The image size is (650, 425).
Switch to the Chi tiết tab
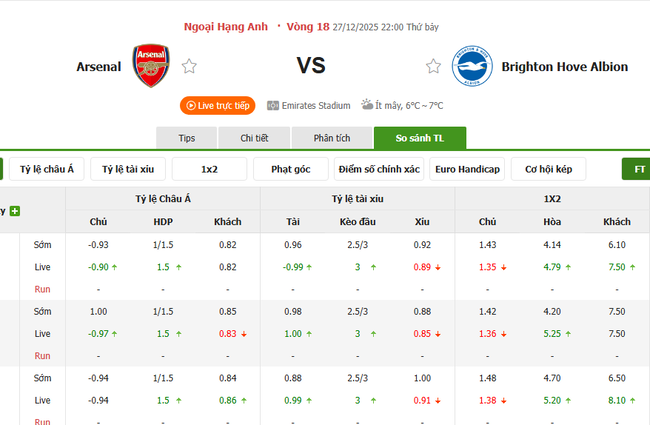click(x=254, y=138)
